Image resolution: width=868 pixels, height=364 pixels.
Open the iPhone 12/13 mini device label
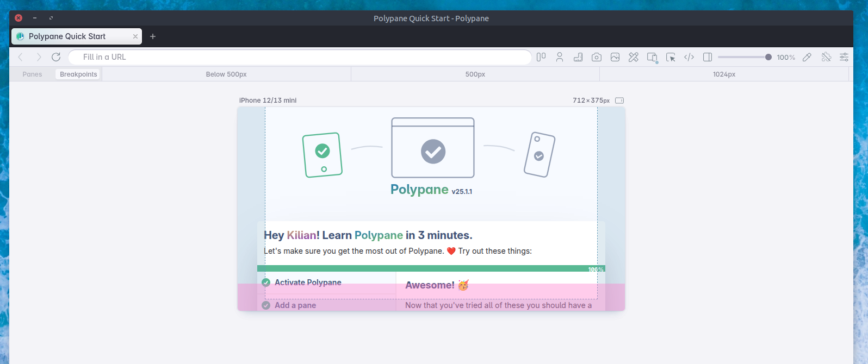pos(268,101)
